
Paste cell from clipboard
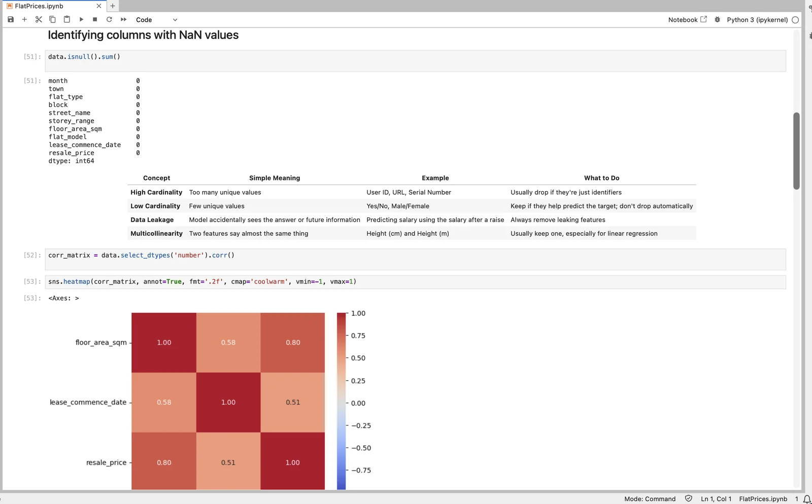point(66,20)
